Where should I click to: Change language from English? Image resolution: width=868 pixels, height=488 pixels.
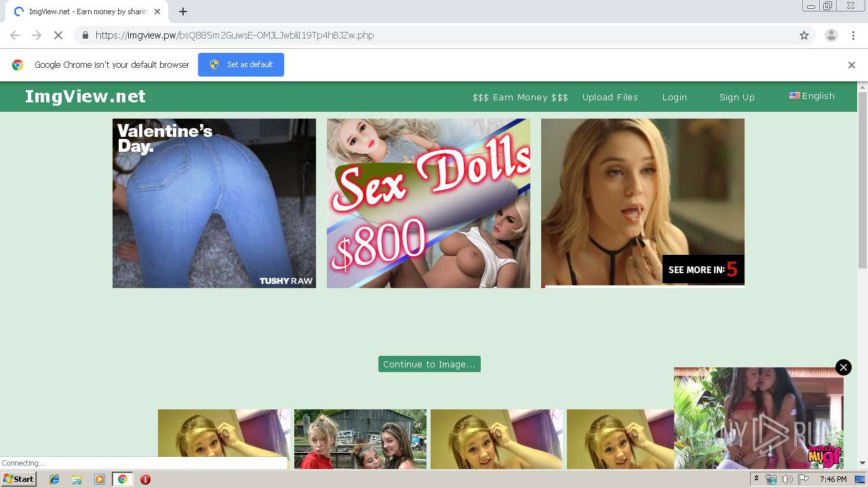click(x=812, y=96)
